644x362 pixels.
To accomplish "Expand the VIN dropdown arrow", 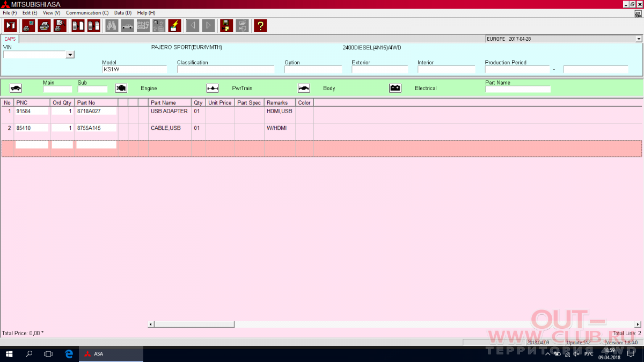I will coord(70,55).
